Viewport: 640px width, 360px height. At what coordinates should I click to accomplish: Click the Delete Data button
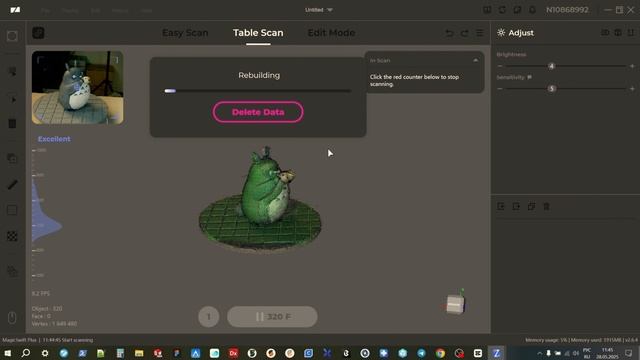pos(258,112)
